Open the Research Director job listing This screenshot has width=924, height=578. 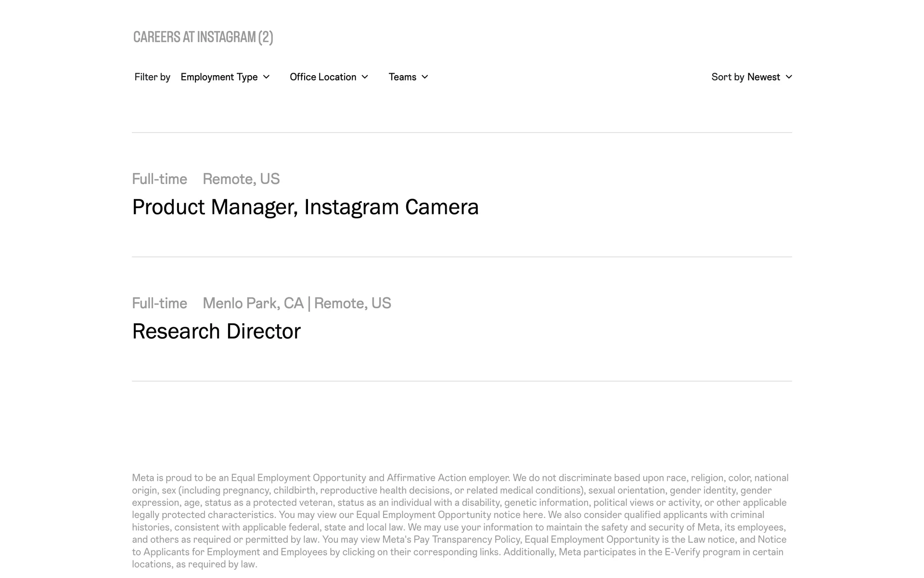(x=216, y=331)
